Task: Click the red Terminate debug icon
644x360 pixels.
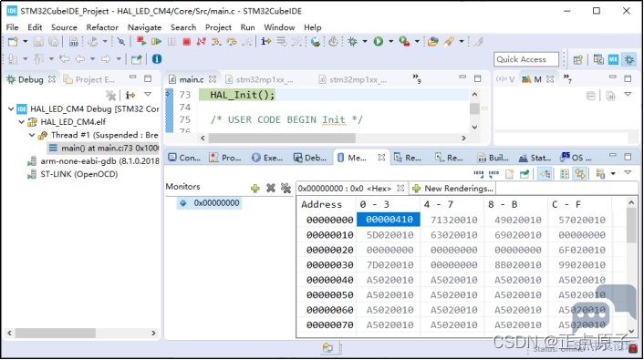Action: pos(186,41)
